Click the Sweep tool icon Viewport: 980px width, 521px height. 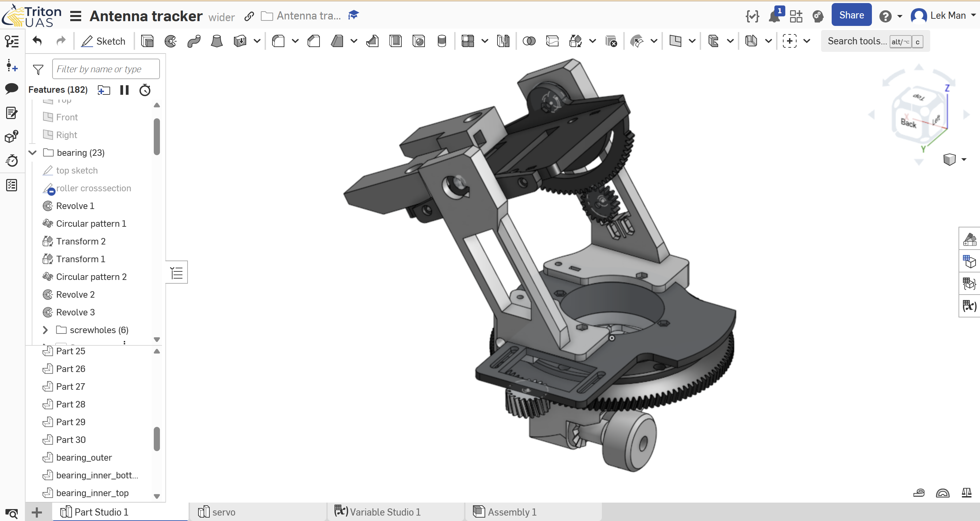pos(194,41)
